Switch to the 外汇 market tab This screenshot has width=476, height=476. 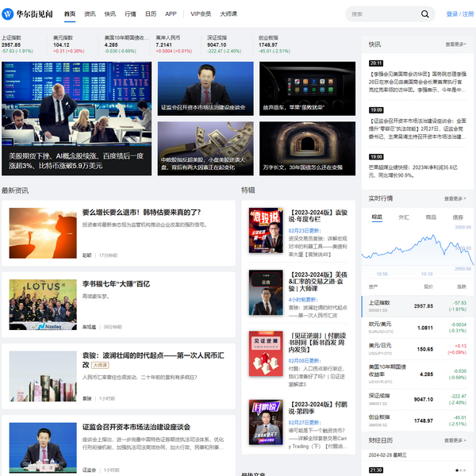pos(404,217)
